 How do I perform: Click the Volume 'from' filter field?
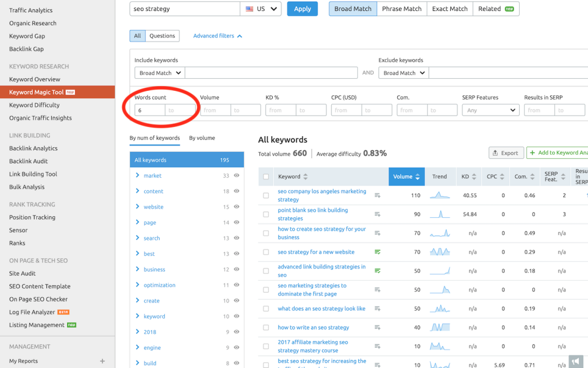click(x=215, y=110)
